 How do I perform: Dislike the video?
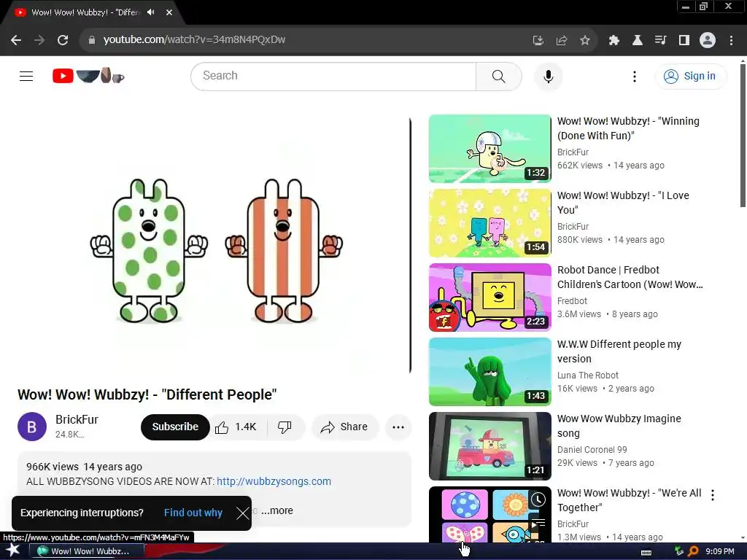[x=285, y=427]
